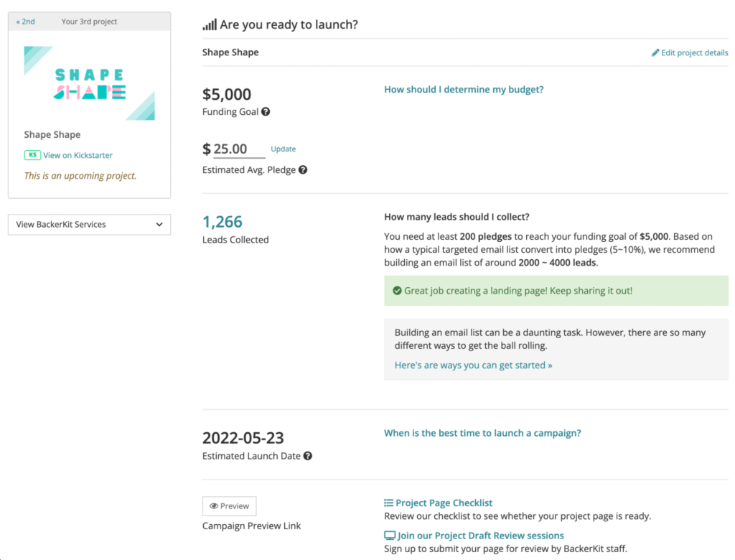Screen dimensions: 735x560
Task: Click the eye icon in the Preview button
Action: coord(214,506)
